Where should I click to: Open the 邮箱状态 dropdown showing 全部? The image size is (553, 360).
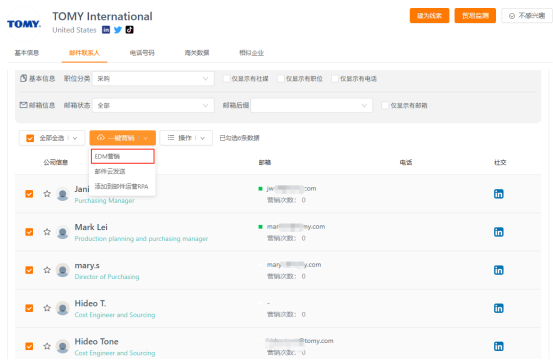(x=153, y=105)
